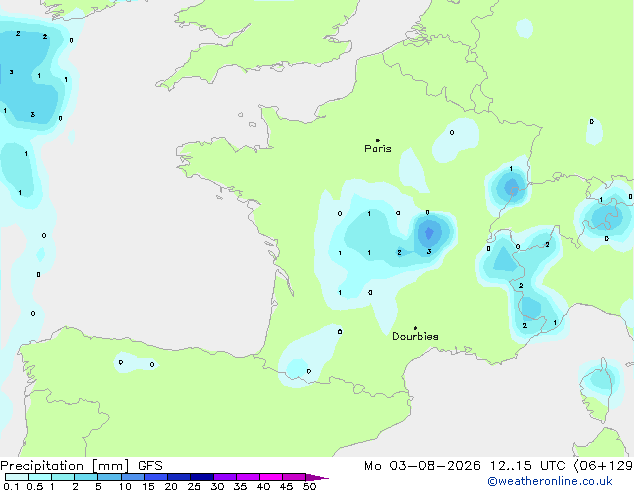Select the legend swatch between 20 and 25
This screenshot has width=634, height=490.
coord(179,477)
